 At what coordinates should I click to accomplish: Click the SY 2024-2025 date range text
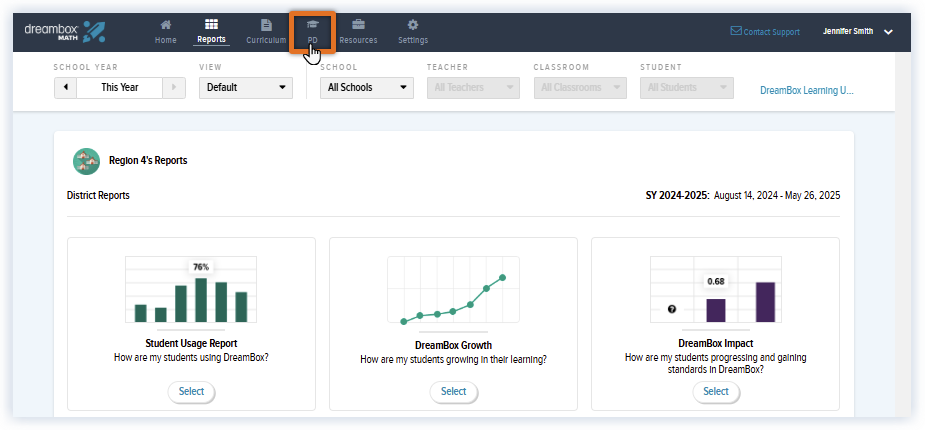743,195
